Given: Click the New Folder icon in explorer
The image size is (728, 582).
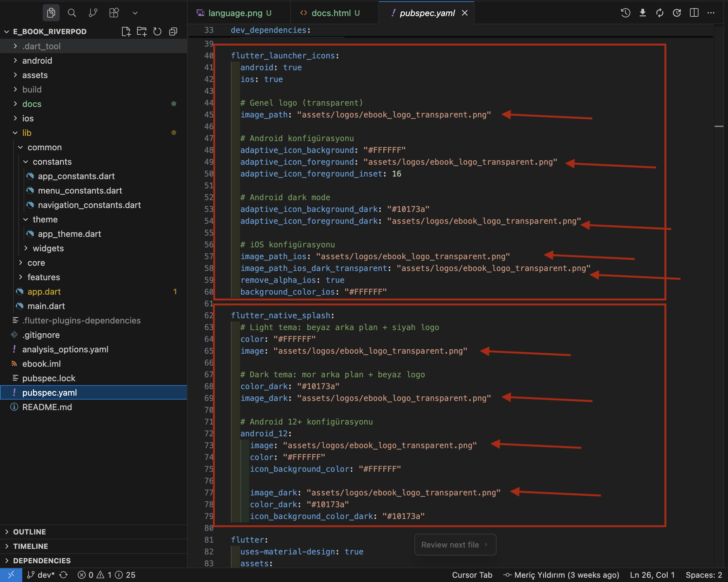Looking at the screenshot, I should click(x=141, y=31).
